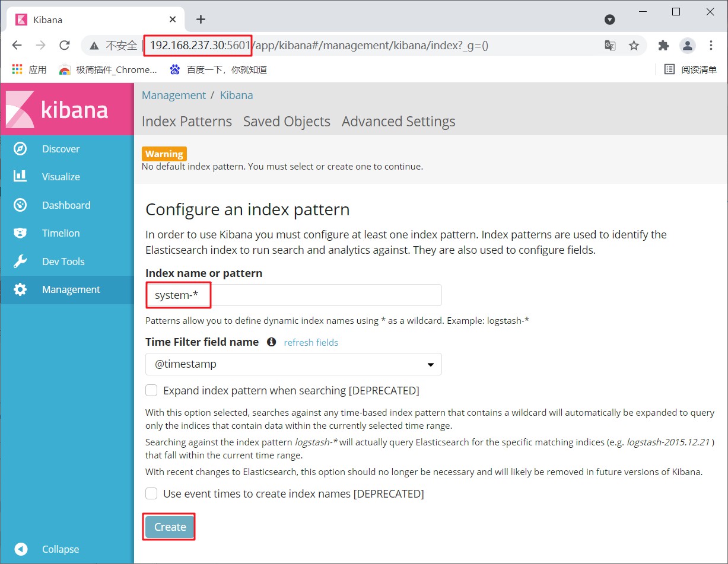Viewport: 728px width, 564px height.
Task: Open a new browser tab with plus
Action: click(201, 19)
